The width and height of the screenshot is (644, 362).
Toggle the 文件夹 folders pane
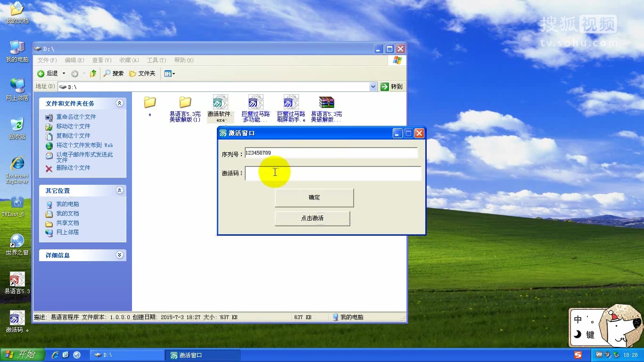pyautogui.click(x=142, y=74)
